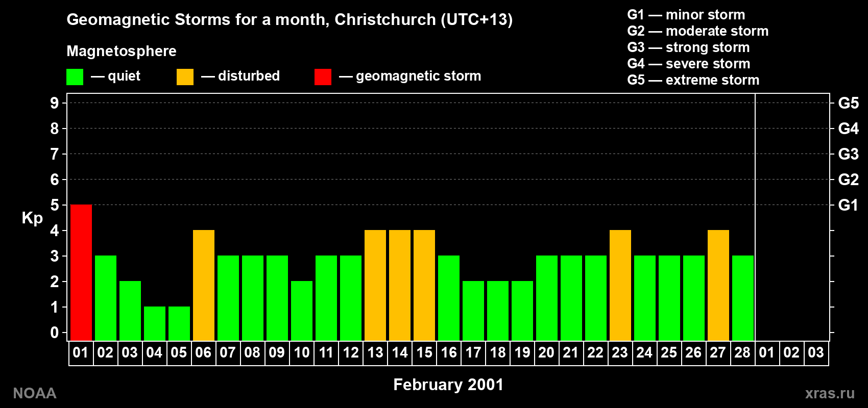Click day label 07 on the x-axis
868x408 pixels.
tap(228, 352)
